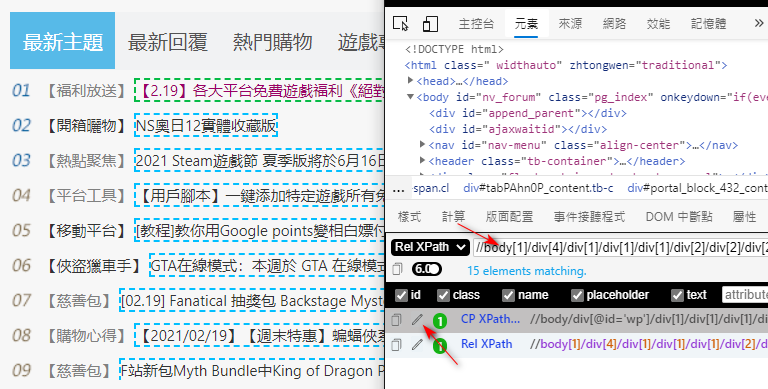Uncheck the name attribute checkbox
This screenshot has height=389, width=768.
(508, 295)
